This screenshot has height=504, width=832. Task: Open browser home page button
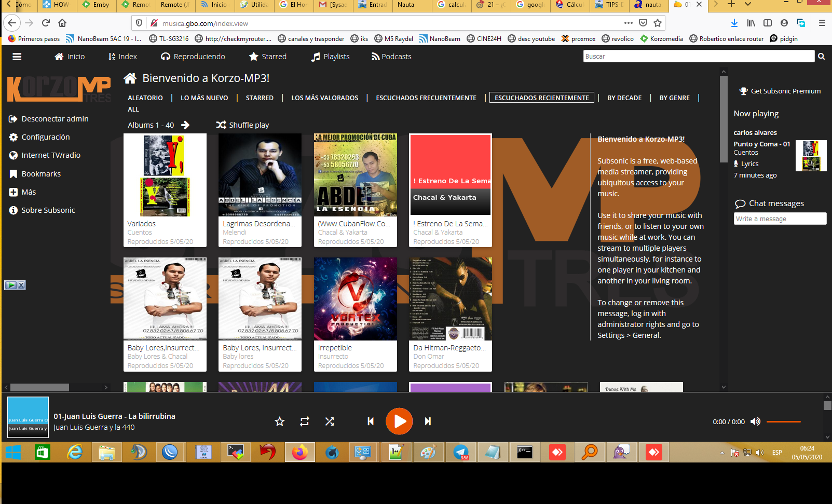click(x=62, y=23)
